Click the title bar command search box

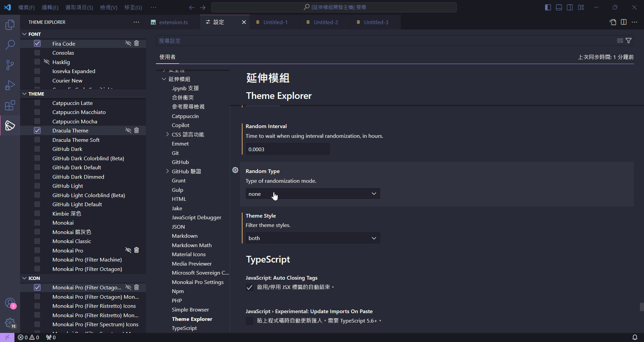334,7
